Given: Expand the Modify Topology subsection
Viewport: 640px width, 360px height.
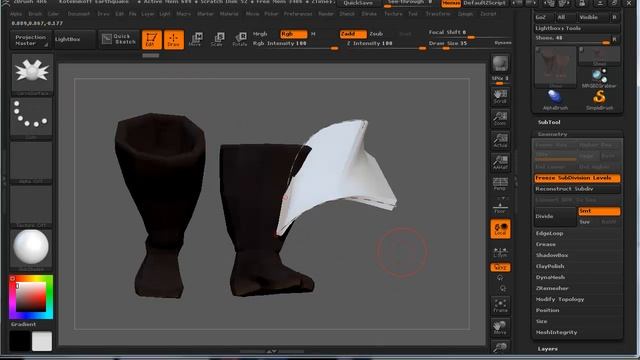Looking at the screenshot, I should (560, 299).
